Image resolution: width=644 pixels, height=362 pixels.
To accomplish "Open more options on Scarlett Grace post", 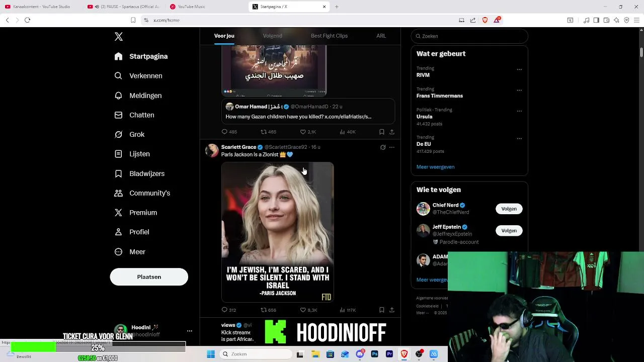I will tap(392, 147).
